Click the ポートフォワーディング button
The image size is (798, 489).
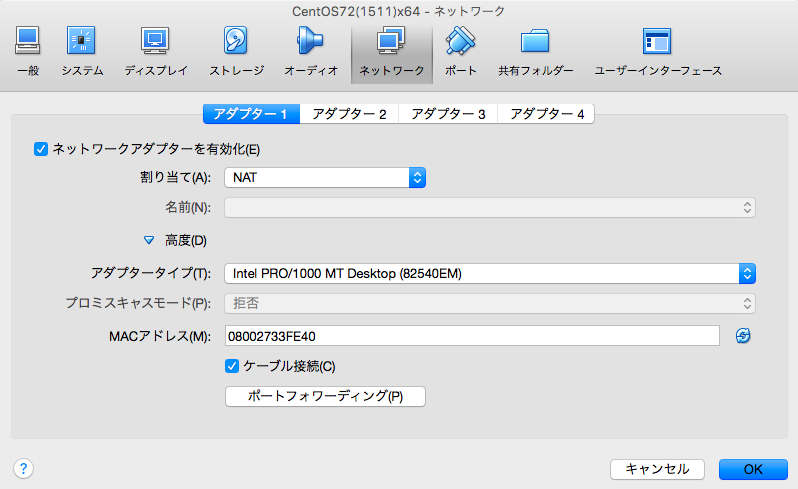pos(325,396)
